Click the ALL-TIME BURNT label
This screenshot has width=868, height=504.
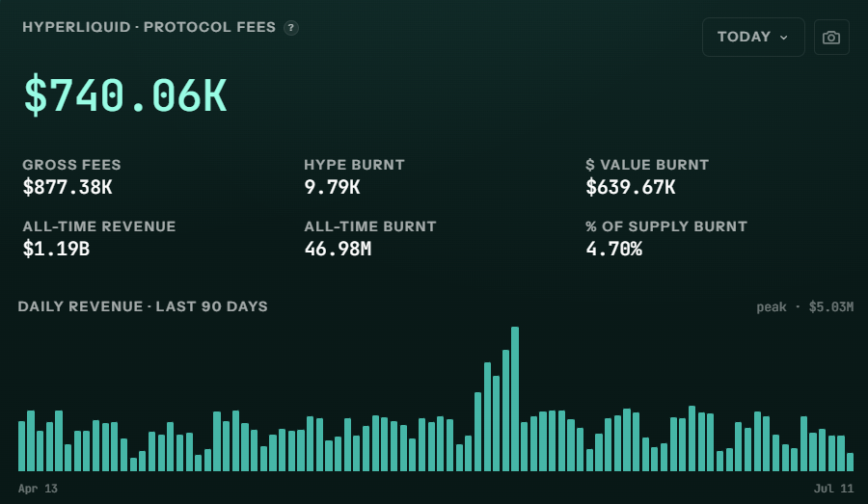click(370, 226)
